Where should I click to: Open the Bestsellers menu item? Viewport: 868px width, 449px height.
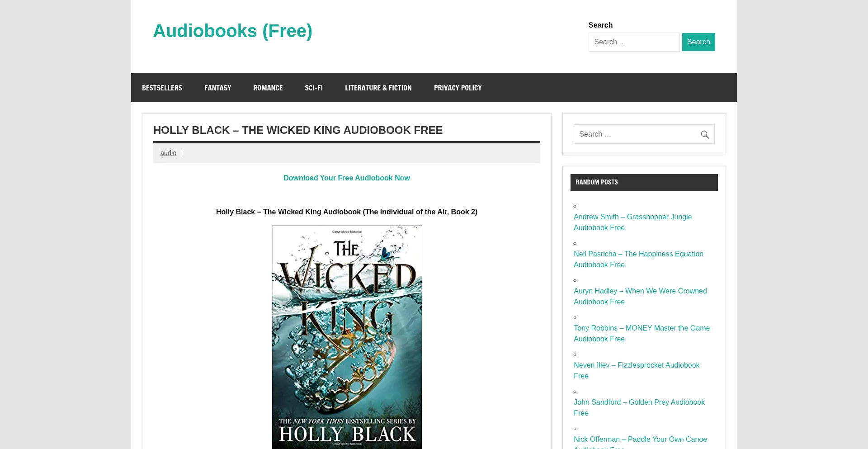pyautogui.click(x=162, y=88)
